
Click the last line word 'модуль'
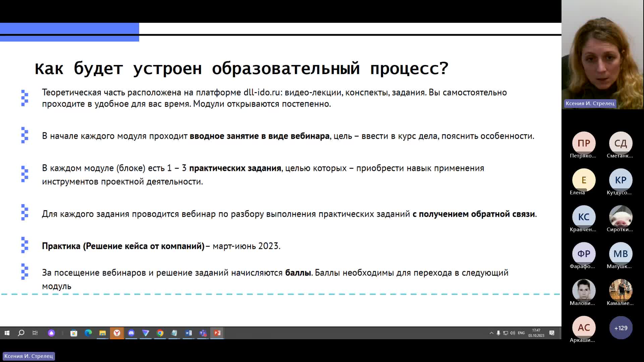(57, 287)
